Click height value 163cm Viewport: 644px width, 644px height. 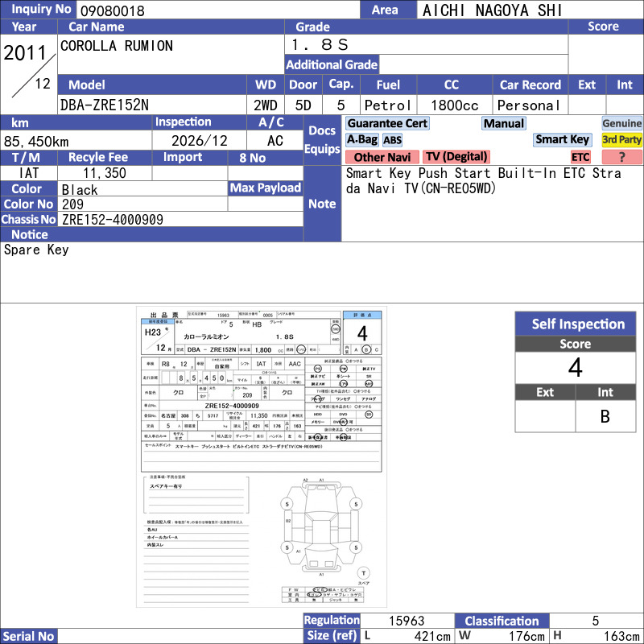621,636
